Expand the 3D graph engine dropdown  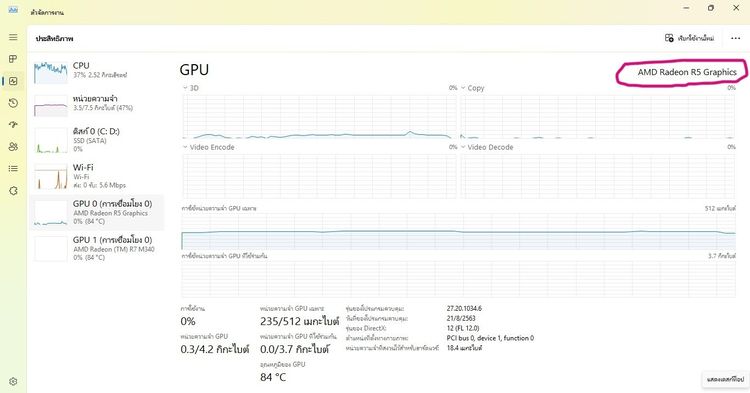pyautogui.click(x=190, y=88)
